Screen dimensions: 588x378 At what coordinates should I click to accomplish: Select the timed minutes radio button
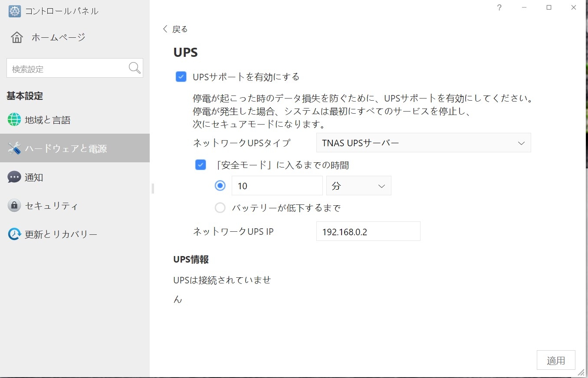click(220, 186)
